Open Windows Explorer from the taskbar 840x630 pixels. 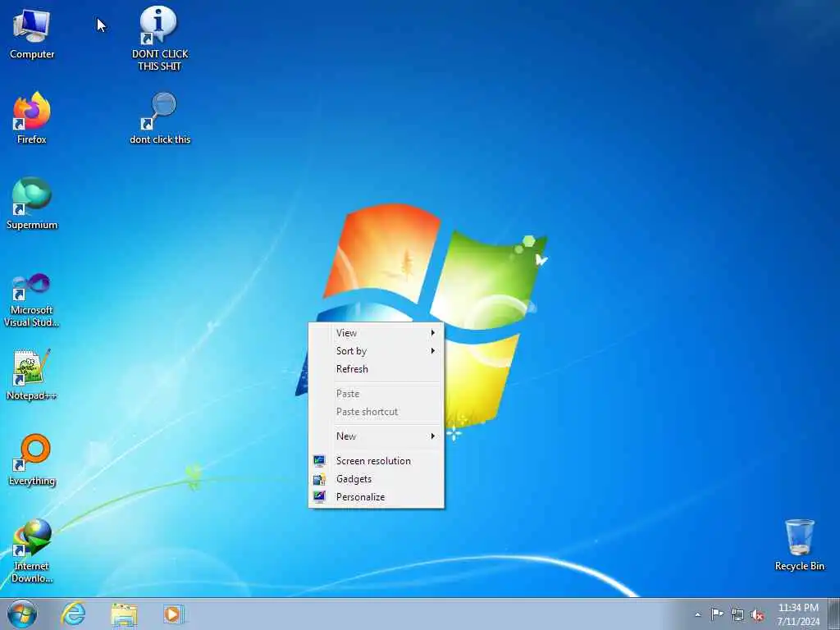124,614
